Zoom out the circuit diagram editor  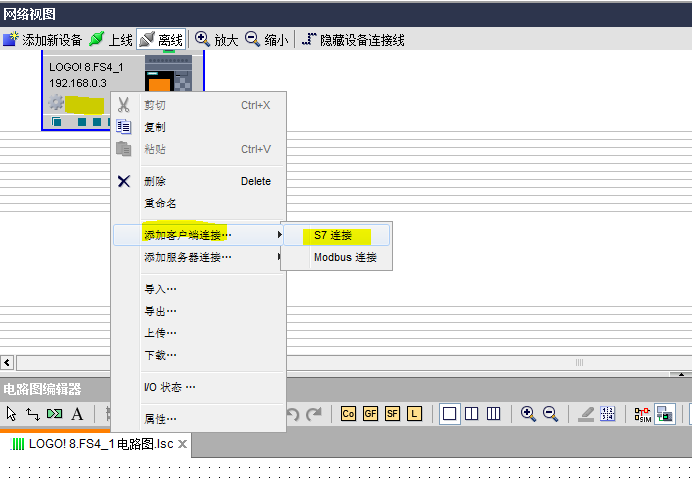click(550, 414)
